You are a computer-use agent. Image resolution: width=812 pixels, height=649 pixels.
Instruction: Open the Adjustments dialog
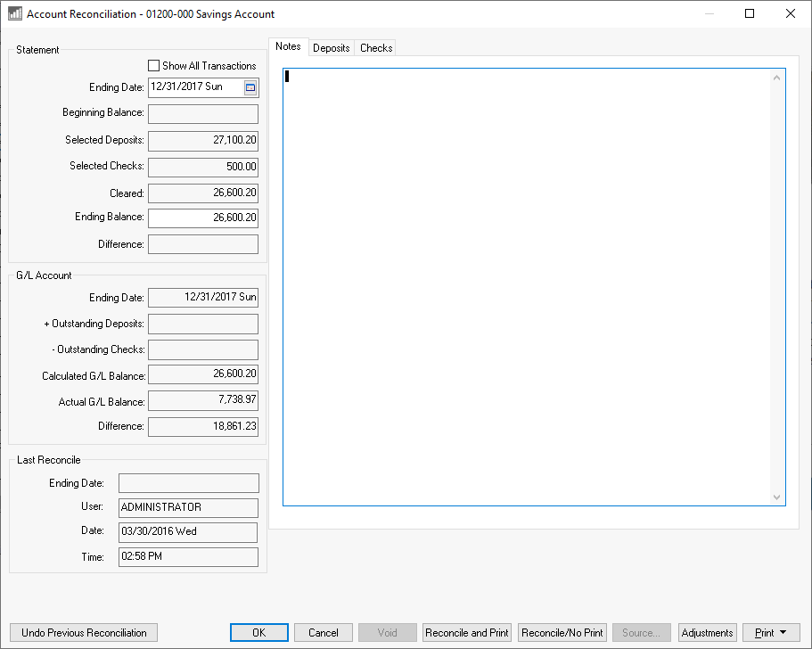click(x=707, y=632)
